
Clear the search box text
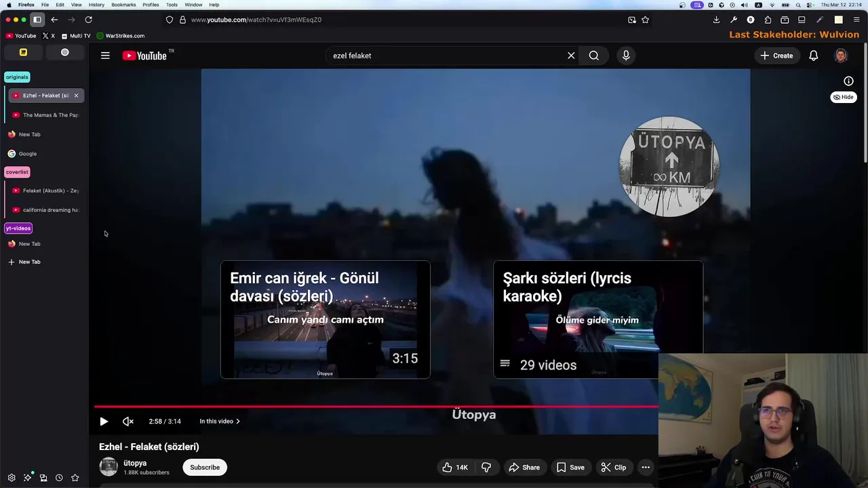click(571, 56)
